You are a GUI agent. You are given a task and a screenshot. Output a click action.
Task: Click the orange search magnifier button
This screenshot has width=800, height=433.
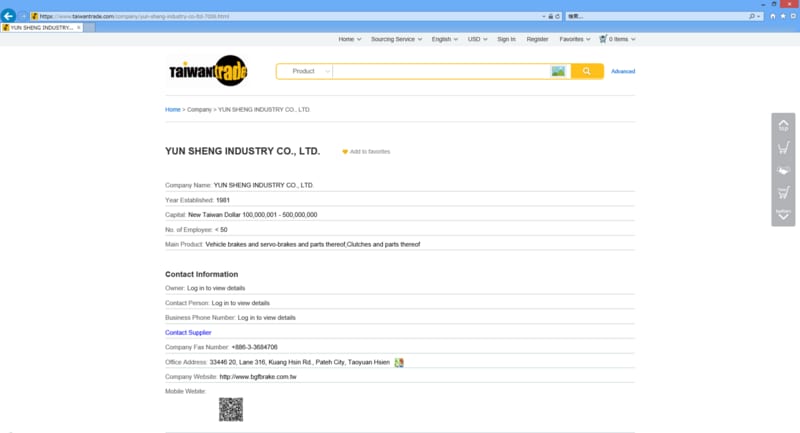coord(587,71)
